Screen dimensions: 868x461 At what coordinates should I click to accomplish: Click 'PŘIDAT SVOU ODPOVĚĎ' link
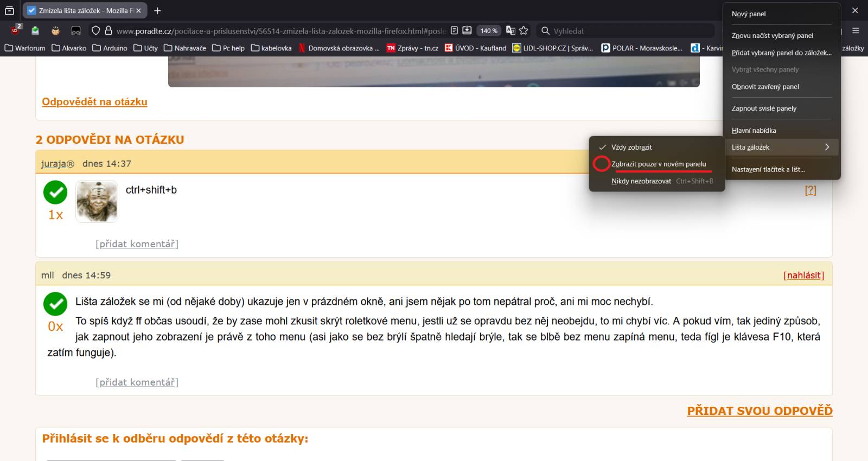pos(759,411)
